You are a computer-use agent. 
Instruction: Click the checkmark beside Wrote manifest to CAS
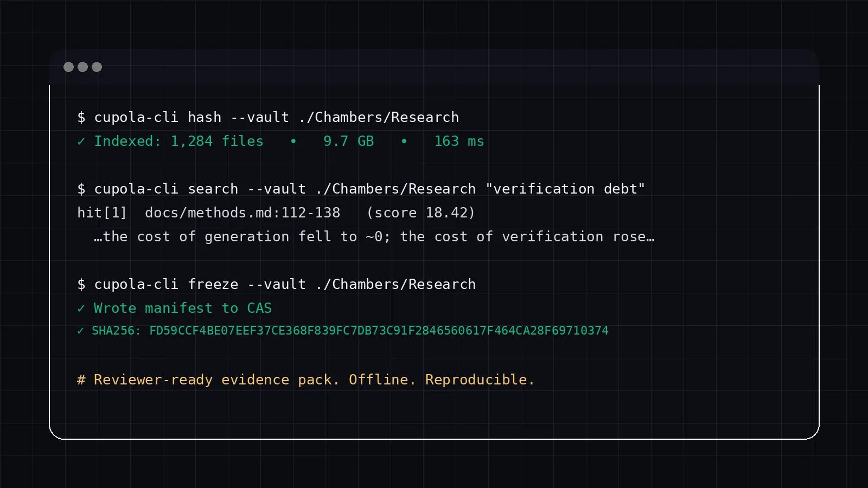81,308
